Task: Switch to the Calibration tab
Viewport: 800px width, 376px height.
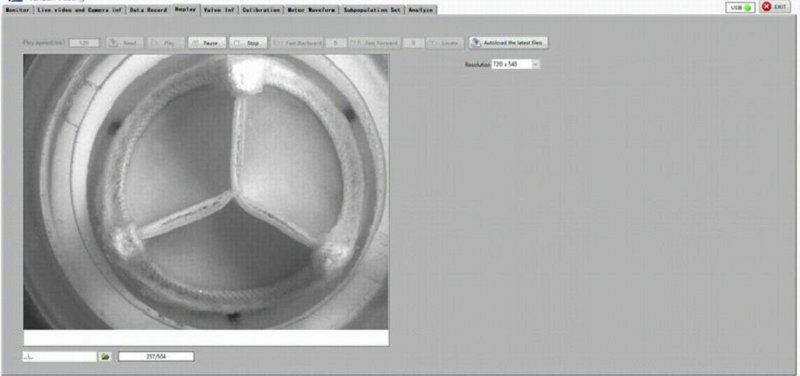Action: coord(261,10)
